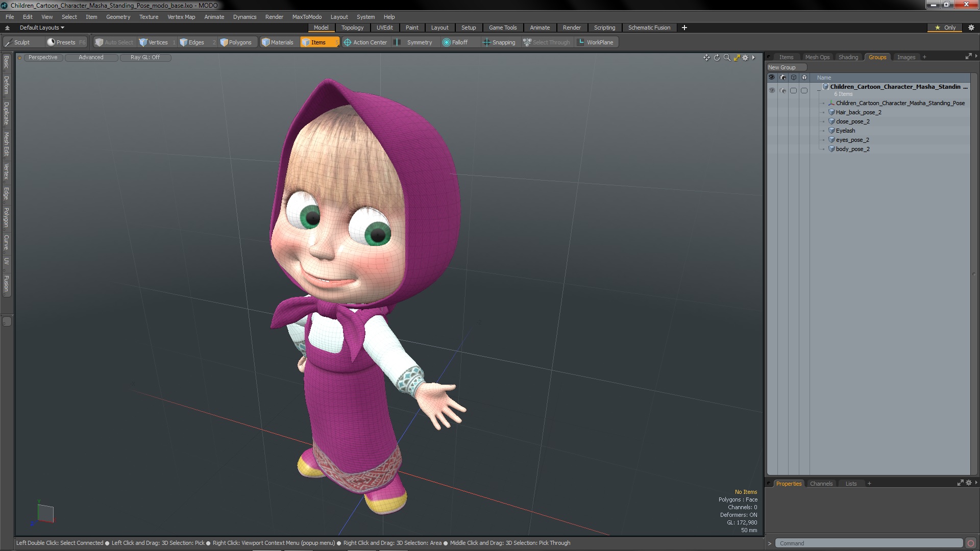Select the Hair_back_pose_2 item
This screenshot has width=980, height=551.
pyautogui.click(x=859, y=112)
